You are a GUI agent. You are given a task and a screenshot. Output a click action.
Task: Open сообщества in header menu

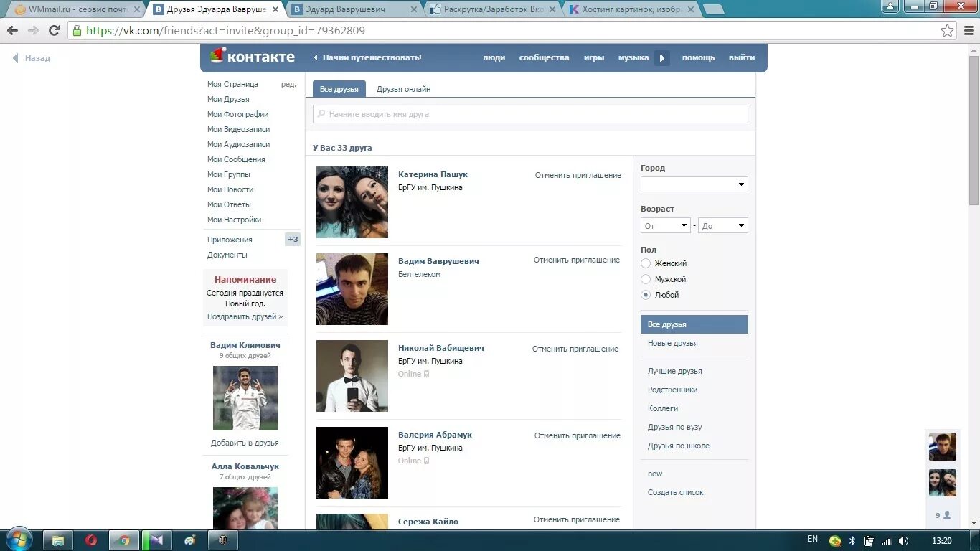point(544,57)
